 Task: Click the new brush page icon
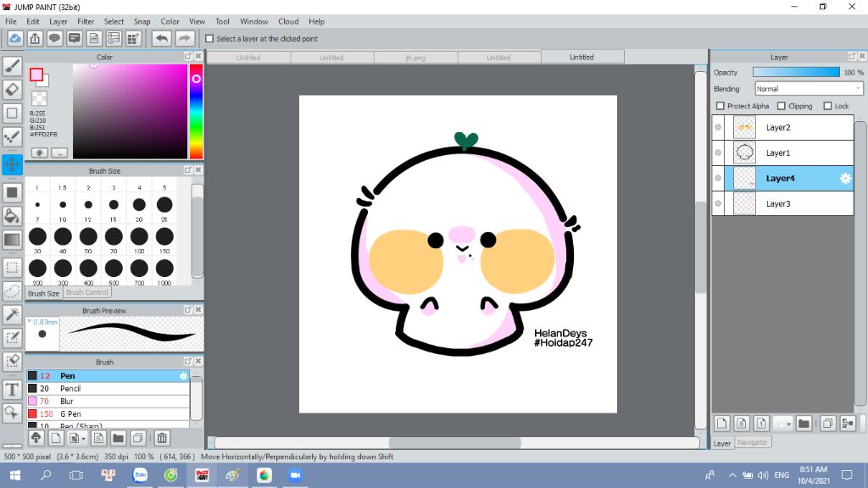click(55, 438)
